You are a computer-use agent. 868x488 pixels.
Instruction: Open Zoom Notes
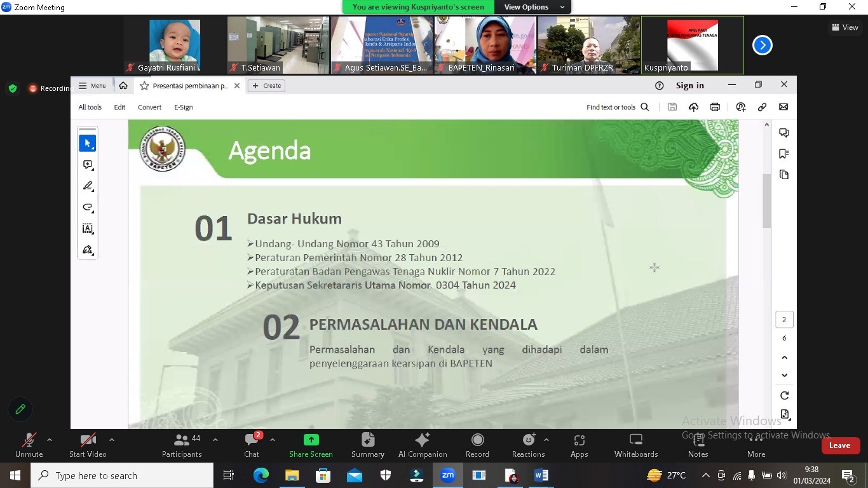[x=698, y=445]
